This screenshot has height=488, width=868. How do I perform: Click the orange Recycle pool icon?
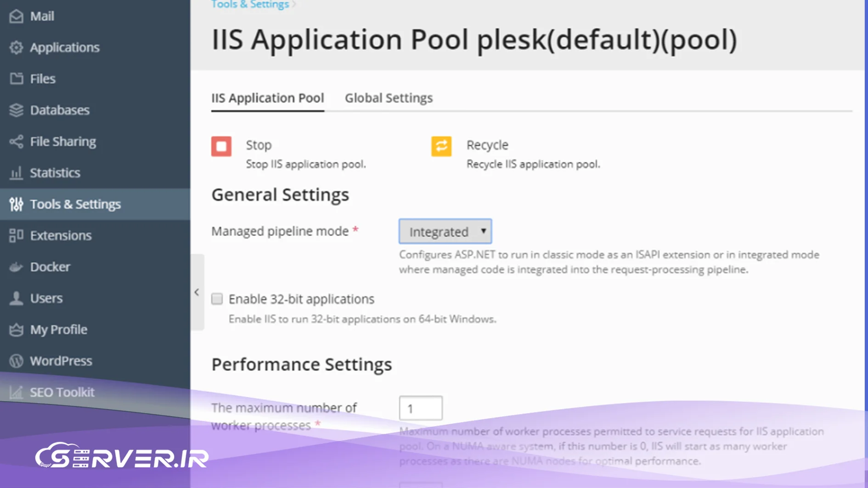tap(441, 146)
